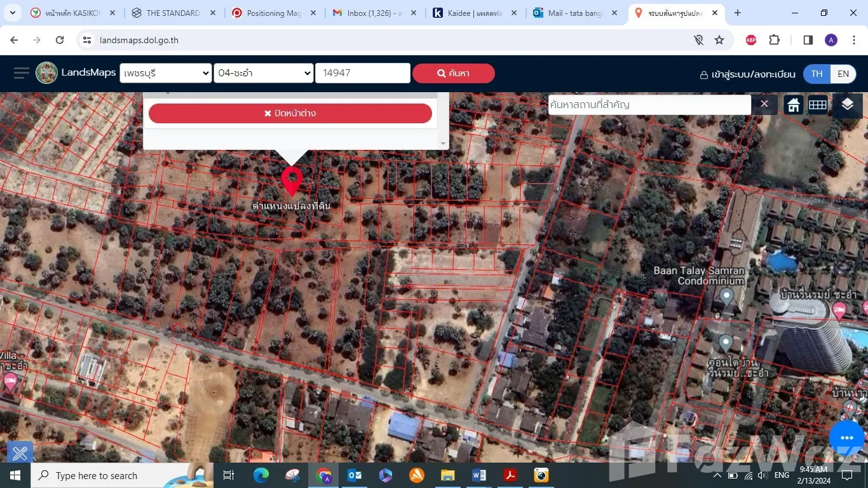Click the red ค้นหา search button
Viewport: 868px width, 488px height.
[x=454, y=73]
